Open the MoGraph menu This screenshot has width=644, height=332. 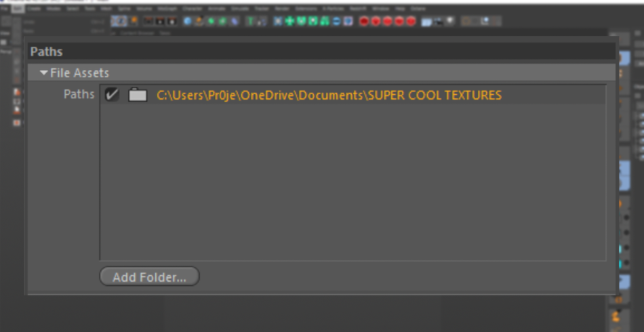[x=167, y=8]
